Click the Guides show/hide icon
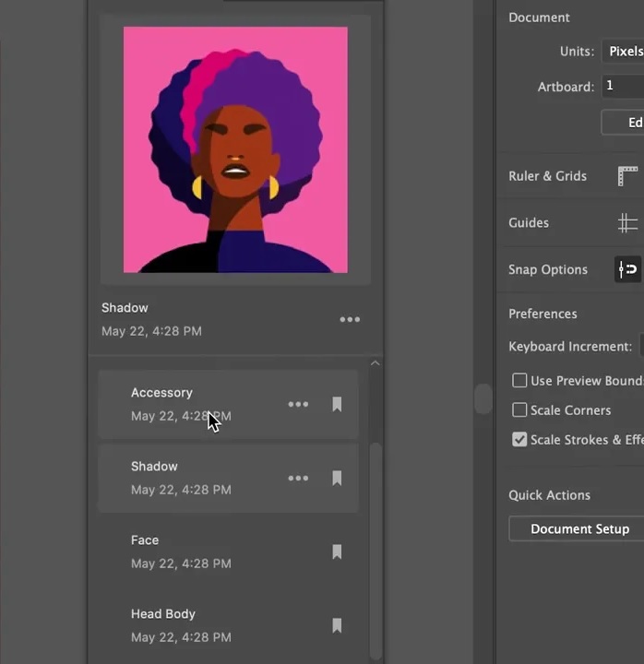The image size is (644, 664). pyautogui.click(x=627, y=223)
